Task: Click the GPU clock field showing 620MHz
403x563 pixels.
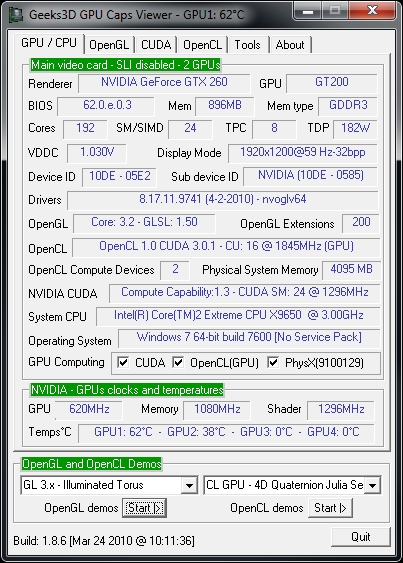Action: 89,410
